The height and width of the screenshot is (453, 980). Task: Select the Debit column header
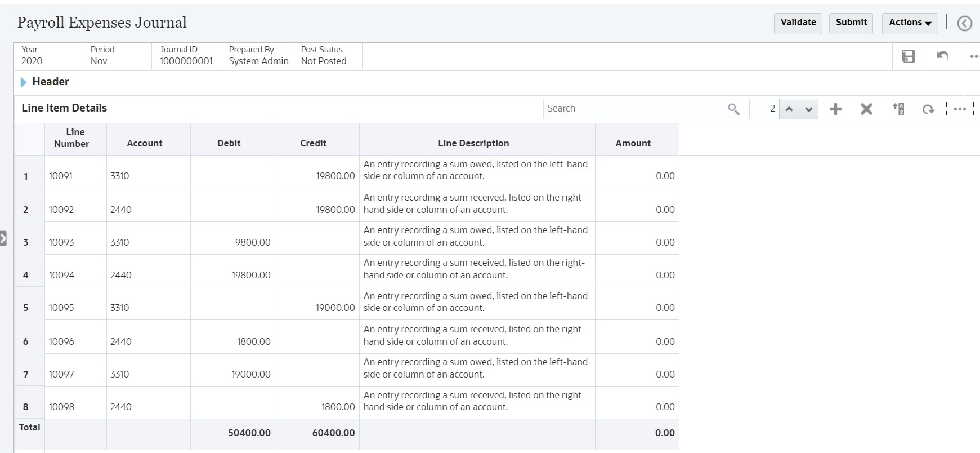(x=229, y=143)
